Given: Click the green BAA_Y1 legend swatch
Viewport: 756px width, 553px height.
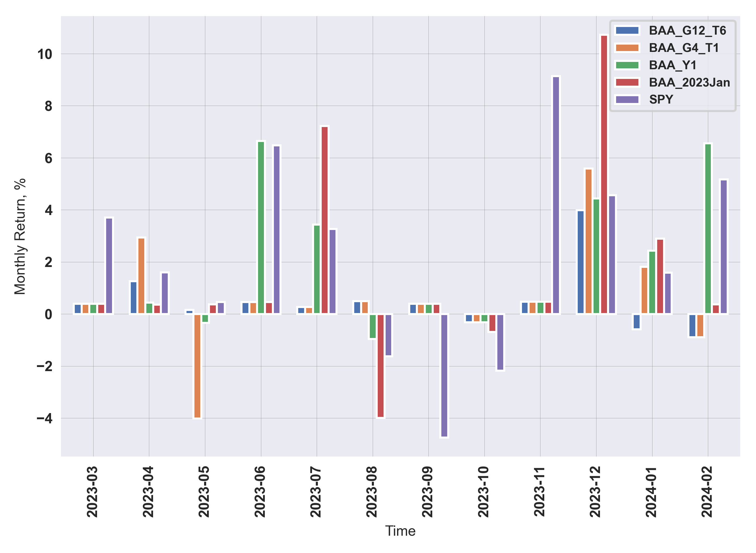Looking at the screenshot, I should 627,65.
